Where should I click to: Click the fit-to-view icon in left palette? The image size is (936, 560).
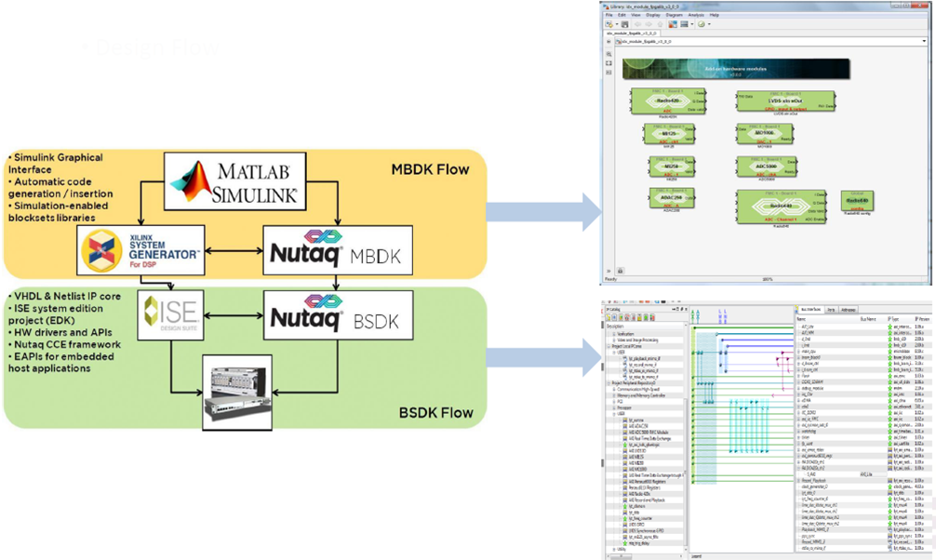[x=608, y=63]
